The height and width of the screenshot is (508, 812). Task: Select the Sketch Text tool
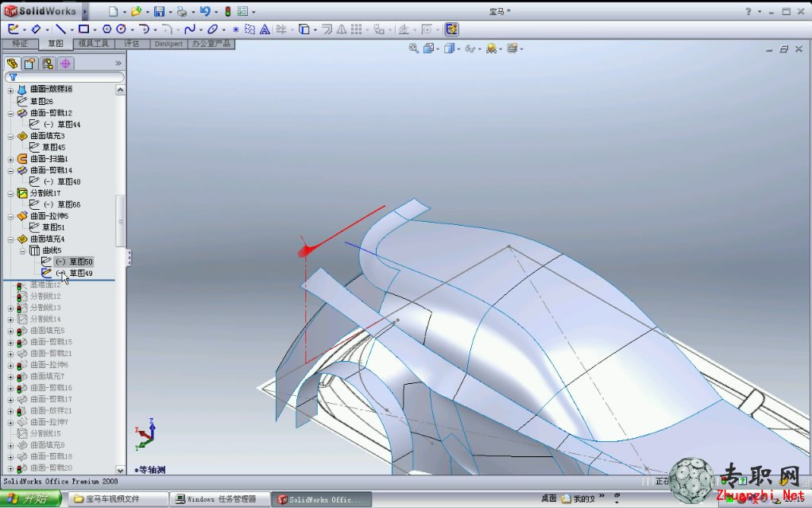(x=265, y=29)
